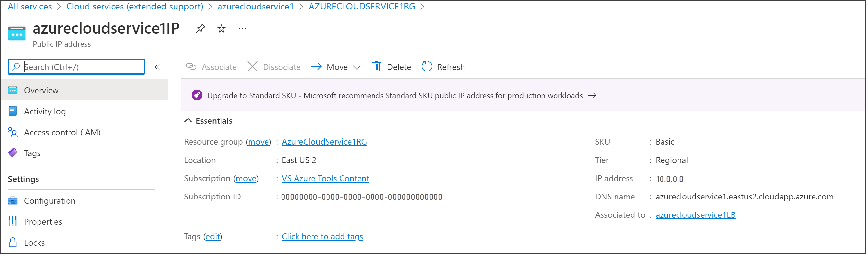Open the AzureCloudService1RG resource group link
The height and width of the screenshot is (254, 868).
(x=324, y=142)
